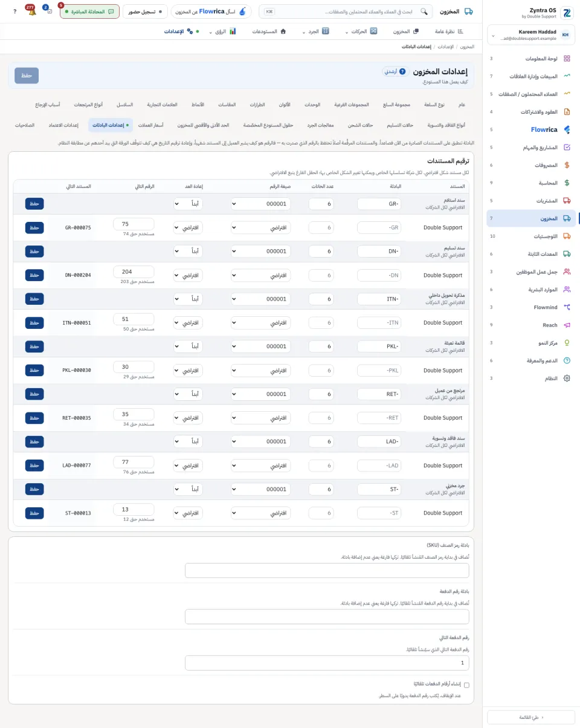580x728 pixels.
Task: Open مركز النمو lightbulb icon in sidebar
Action: click(x=567, y=343)
